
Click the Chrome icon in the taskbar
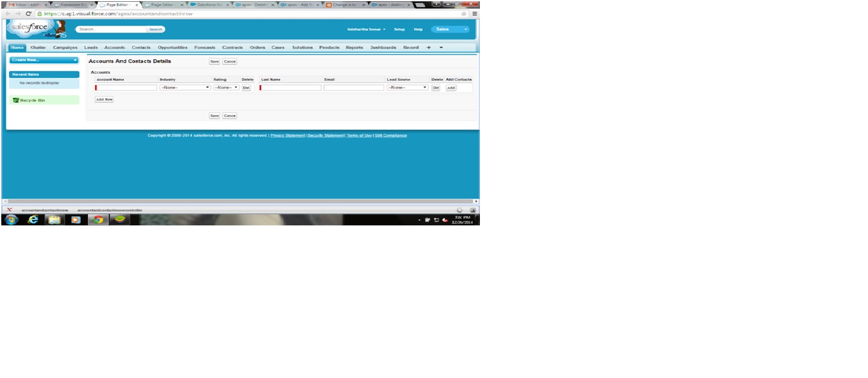98,220
